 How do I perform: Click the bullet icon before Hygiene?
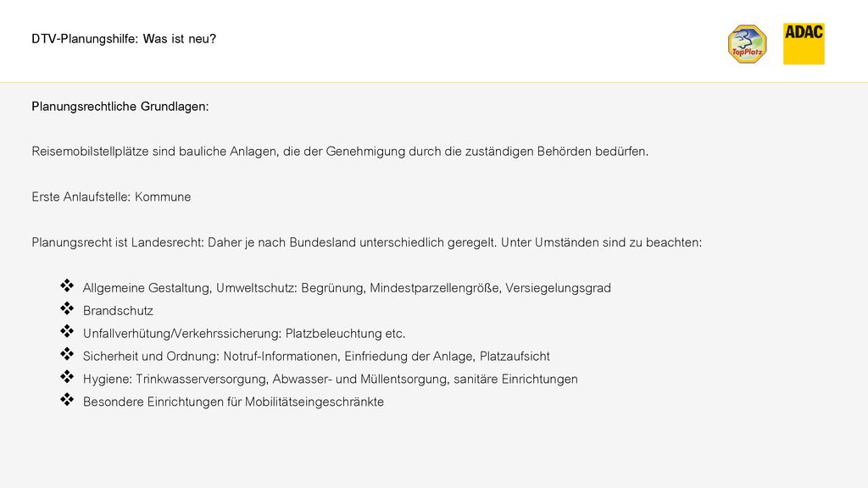coord(67,376)
